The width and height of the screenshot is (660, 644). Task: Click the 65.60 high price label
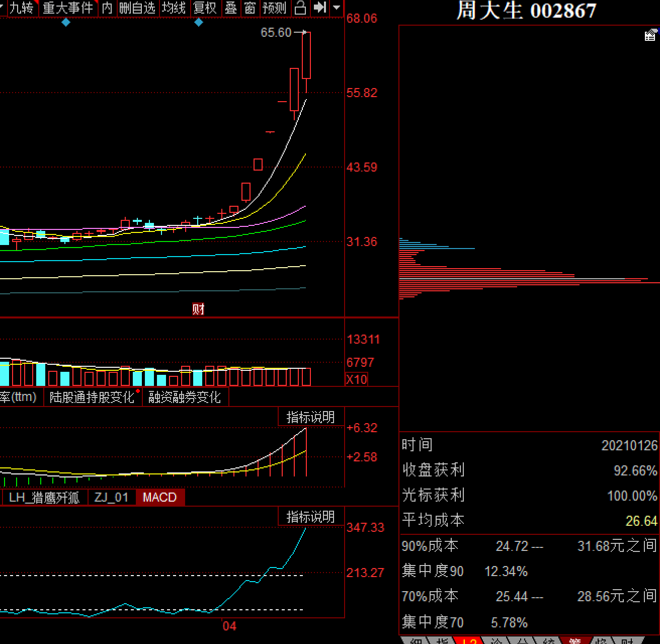[276, 32]
